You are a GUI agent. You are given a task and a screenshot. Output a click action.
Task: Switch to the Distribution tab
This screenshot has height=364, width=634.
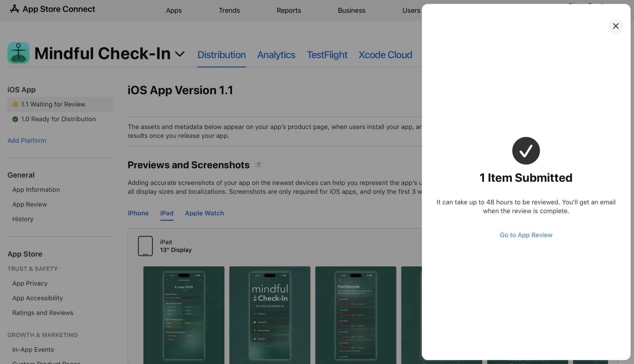(x=222, y=55)
